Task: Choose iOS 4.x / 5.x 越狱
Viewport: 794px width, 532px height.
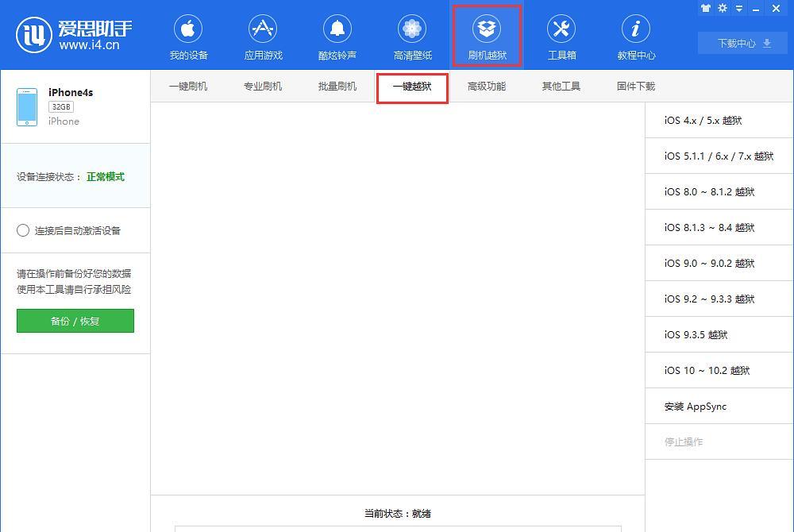Action: (x=719, y=121)
